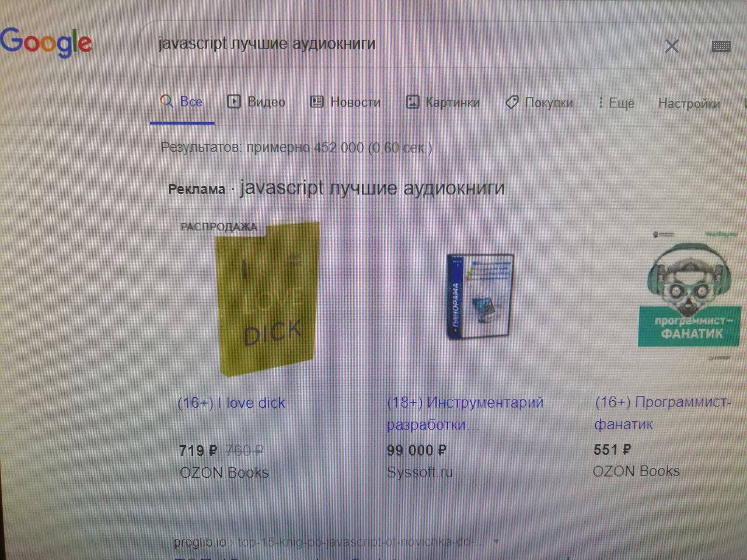Open Настройки settings menu
The width and height of the screenshot is (747, 560).
689,104
